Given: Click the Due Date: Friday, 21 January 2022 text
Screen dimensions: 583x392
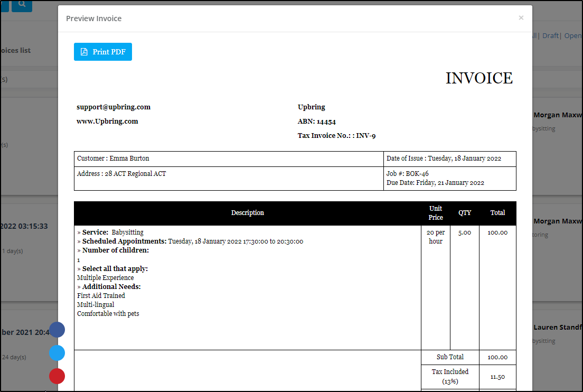Looking at the screenshot, I should tap(435, 183).
